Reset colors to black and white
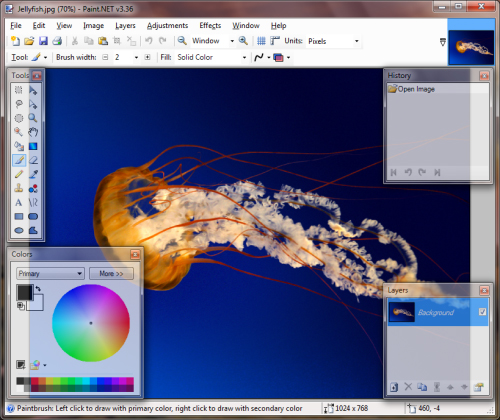This screenshot has height=420, width=500. click(x=20, y=306)
